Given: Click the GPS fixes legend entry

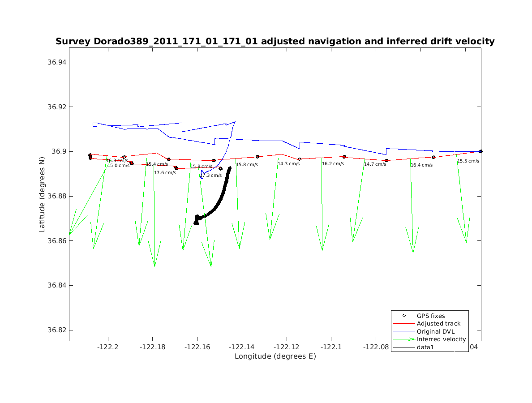Looking at the screenshot, I should pyautogui.click(x=430, y=316).
